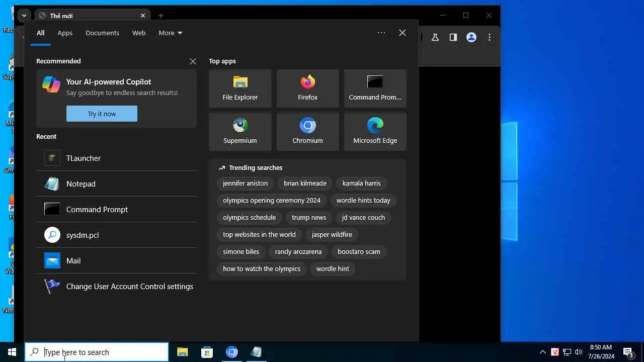Open the taskbar clock and date
Viewport: 644px width, 362px height.
601,352
